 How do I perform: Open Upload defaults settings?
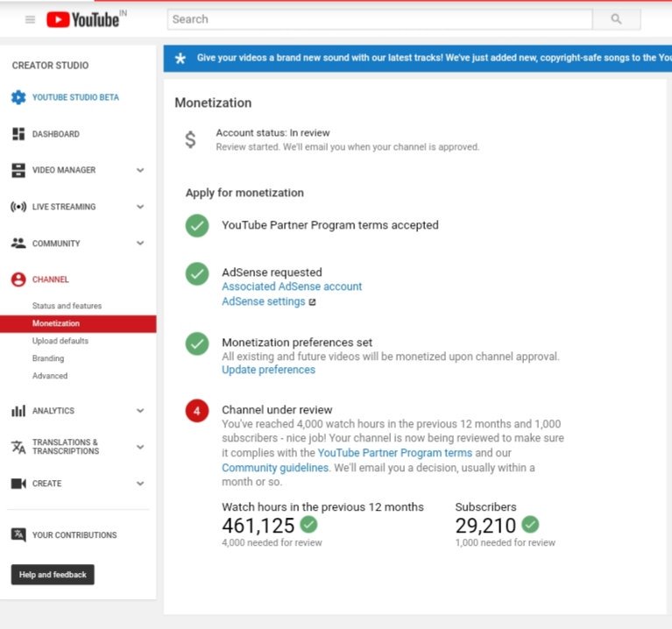coord(60,341)
